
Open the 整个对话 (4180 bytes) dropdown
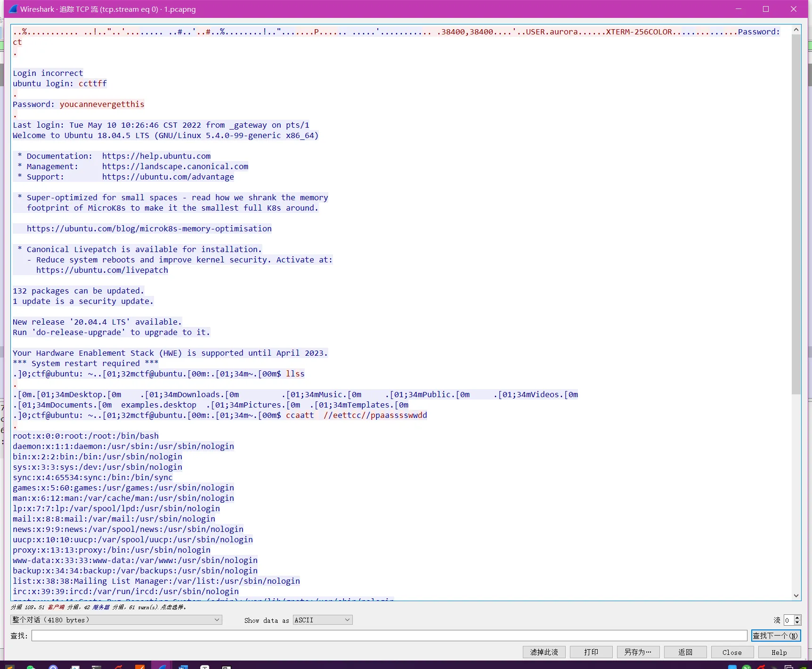coord(116,620)
